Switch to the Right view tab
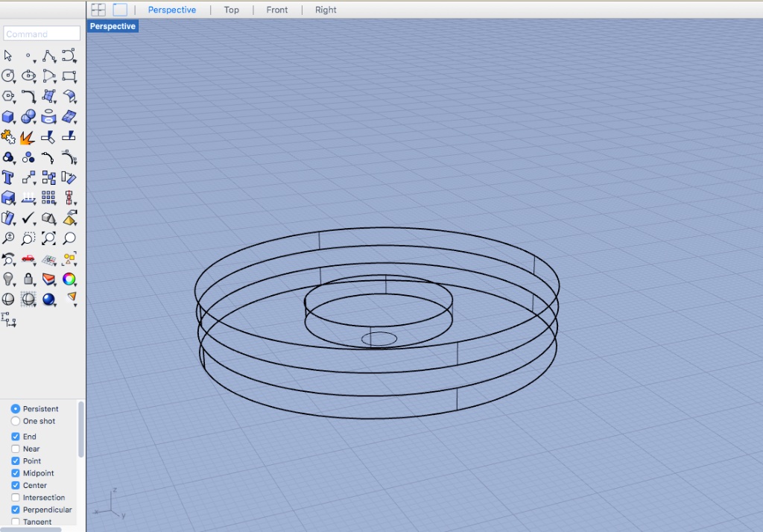Viewport: 763px width, 532px height. (326, 10)
